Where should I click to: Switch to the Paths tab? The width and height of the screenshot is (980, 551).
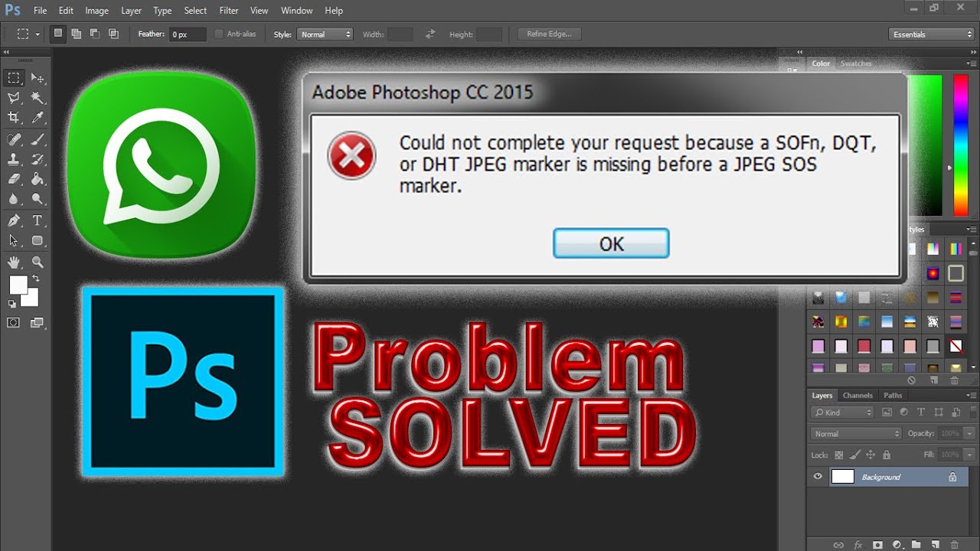tap(893, 396)
